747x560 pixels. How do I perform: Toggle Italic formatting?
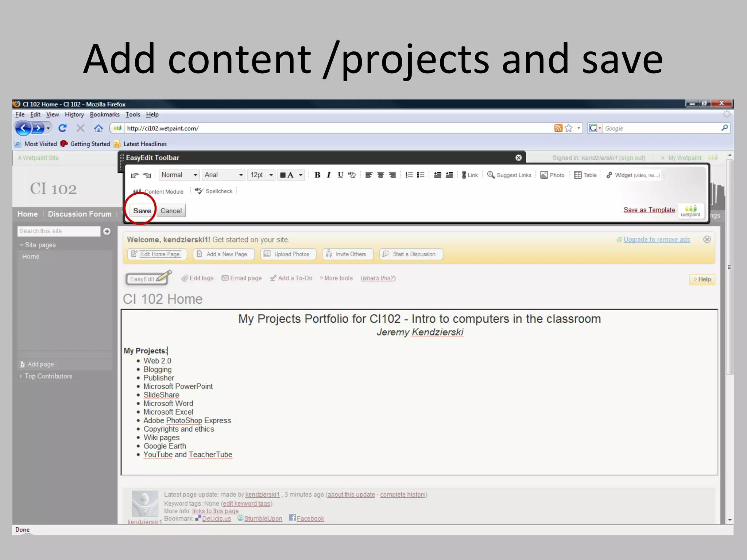point(329,175)
